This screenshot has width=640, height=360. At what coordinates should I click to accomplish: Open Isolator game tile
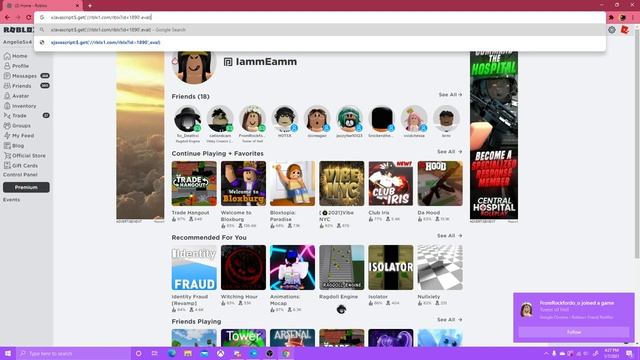click(x=391, y=267)
